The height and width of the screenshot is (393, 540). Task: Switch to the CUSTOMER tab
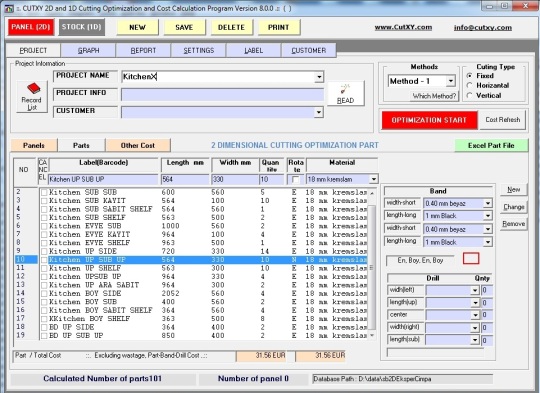point(309,50)
